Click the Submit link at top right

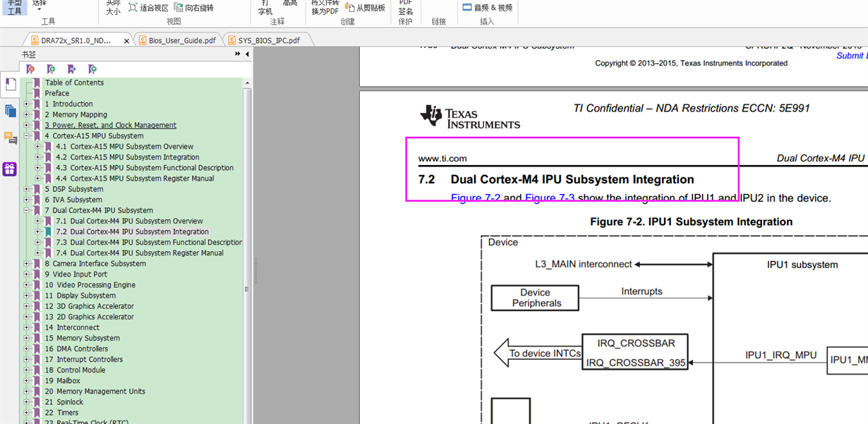[851, 56]
